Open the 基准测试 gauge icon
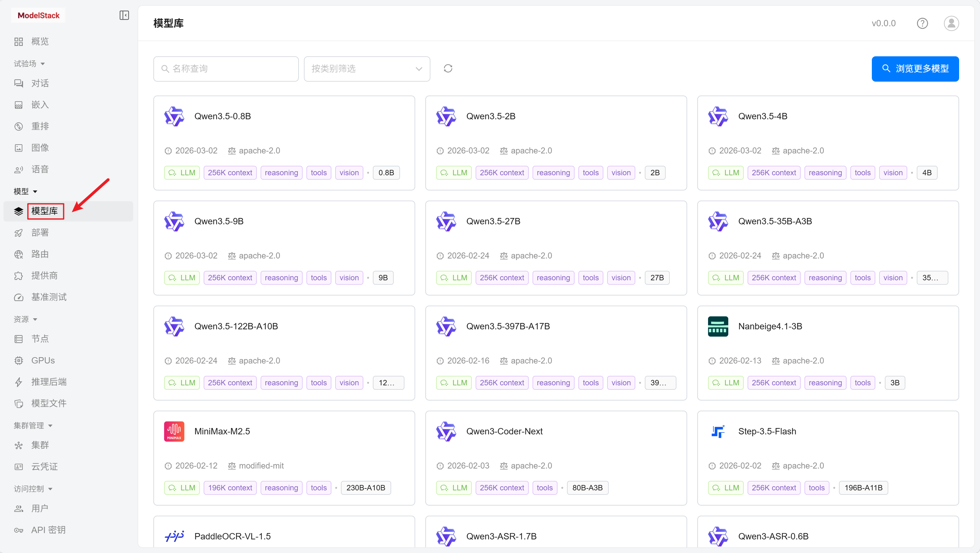 (x=18, y=297)
